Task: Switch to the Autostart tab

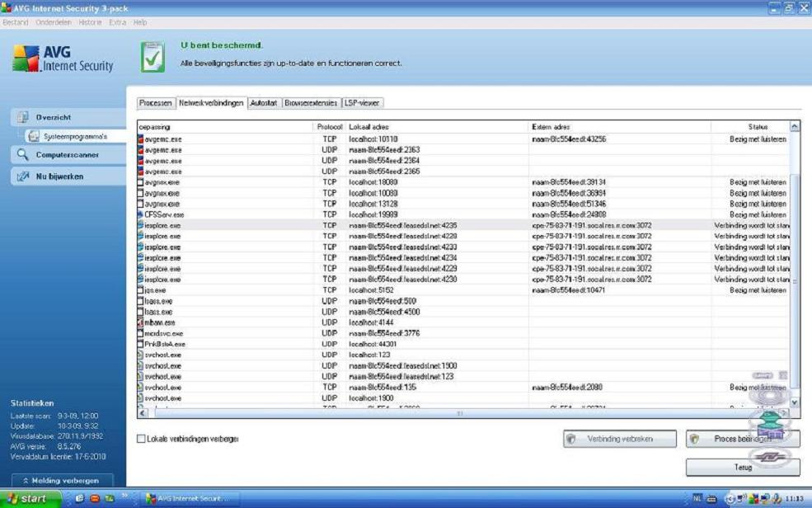Action: (x=264, y=103)
